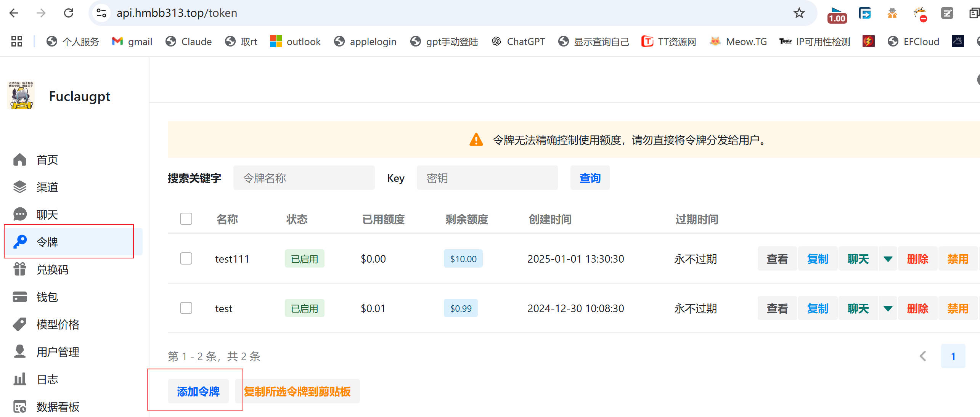The width and height of the screenshot is (980, 417).
Task: Click 复制所选令牌到剪贴板 button
Action: pos(297,391)
